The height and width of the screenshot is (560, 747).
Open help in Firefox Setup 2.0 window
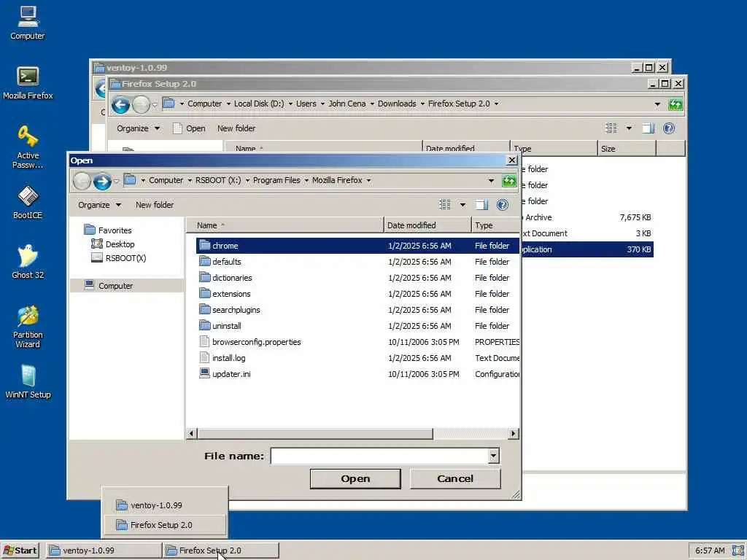click(669, 128)
